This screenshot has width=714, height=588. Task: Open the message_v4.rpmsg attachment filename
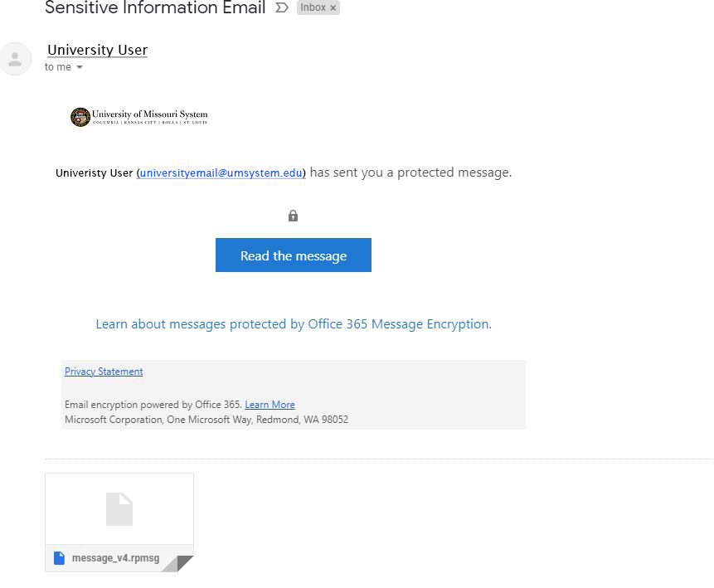115,558
